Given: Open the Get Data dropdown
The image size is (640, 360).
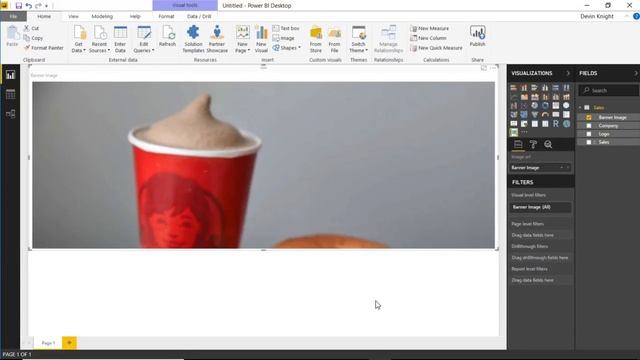Looking at the screenshot, I should (79, 39).
